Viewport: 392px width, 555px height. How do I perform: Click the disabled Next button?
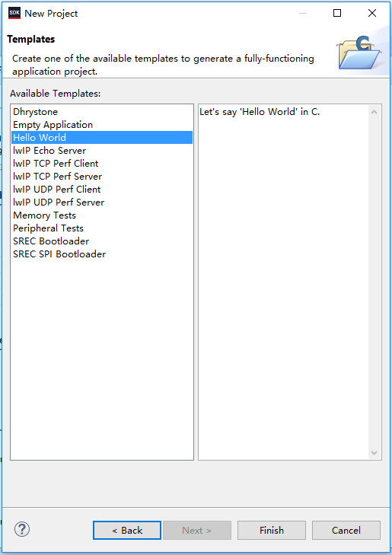click(x=197, y=530)
